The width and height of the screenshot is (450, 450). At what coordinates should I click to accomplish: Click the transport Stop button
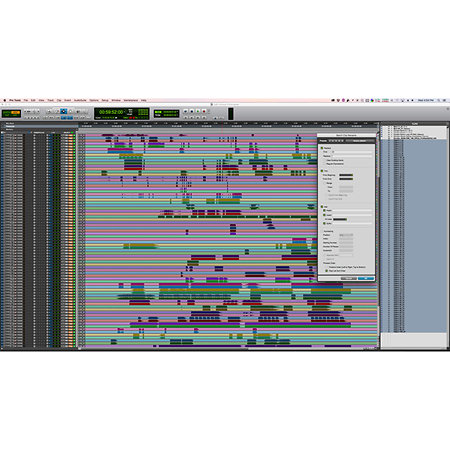(x=191, y=111)
